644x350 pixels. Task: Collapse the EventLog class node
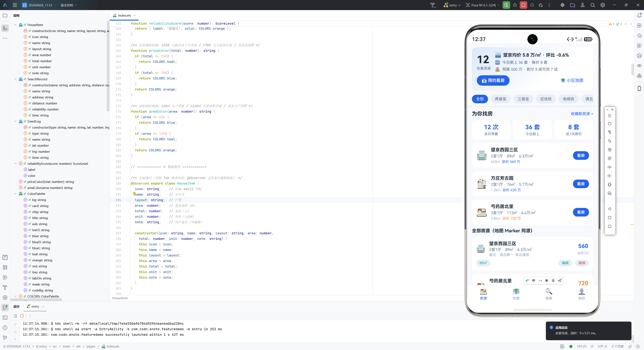tap(15, 121)
